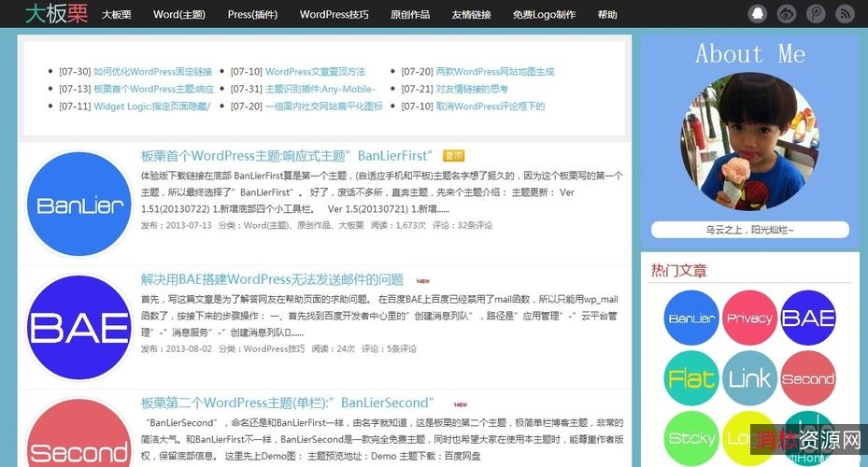Open the RSS feed icon in top bar

click(845, 14)
